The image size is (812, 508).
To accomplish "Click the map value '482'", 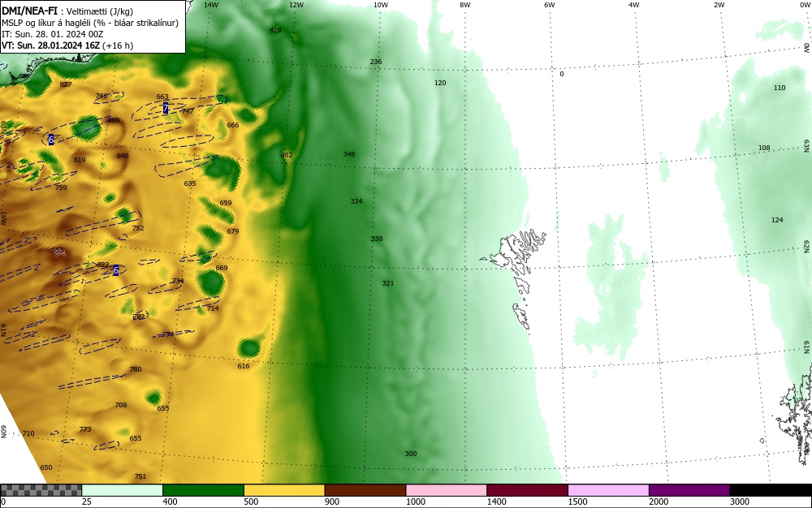I will pyautogui.click(x=287, y=155).
